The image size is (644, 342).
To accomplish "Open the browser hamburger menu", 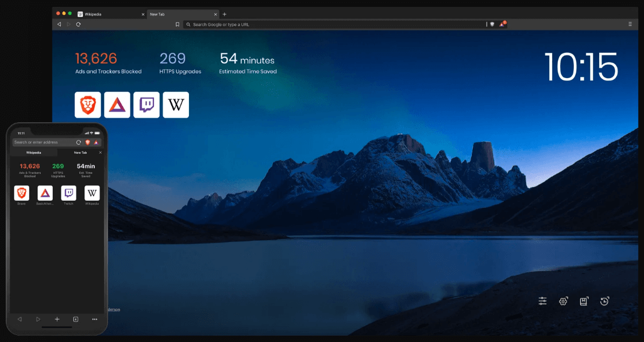I will click(x=630, y=24).
